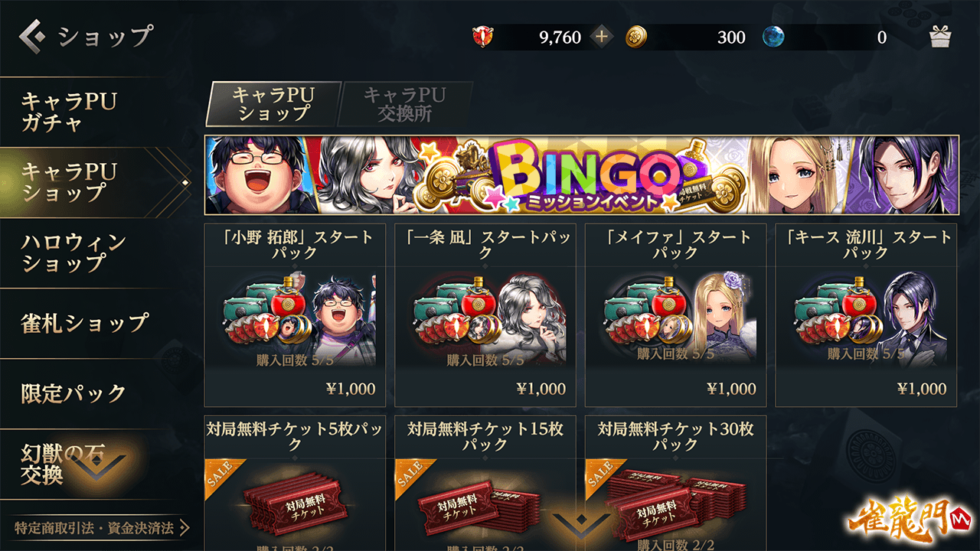Open the BINGO mission event banner
The height and width of the screenshot is (551, 980).
581,175
